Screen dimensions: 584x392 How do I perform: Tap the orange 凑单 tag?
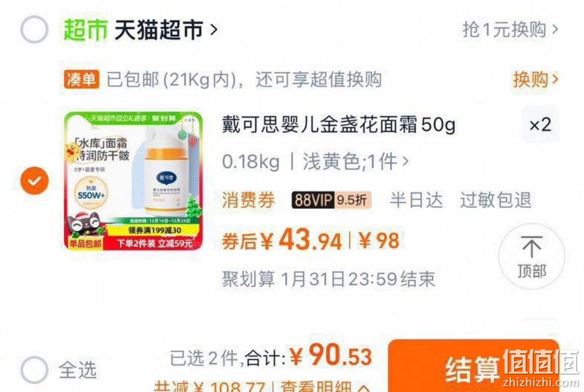click(x=81, y=79)
